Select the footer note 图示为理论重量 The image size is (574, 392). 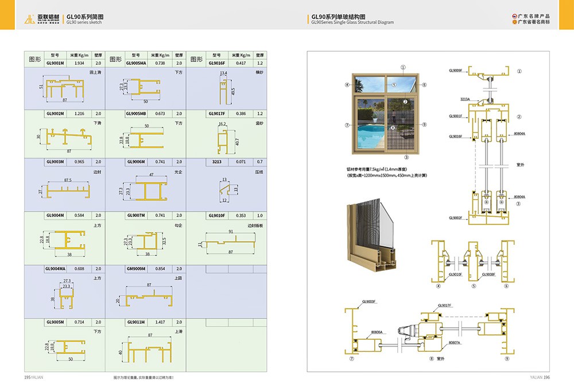(x=143, y=377)
